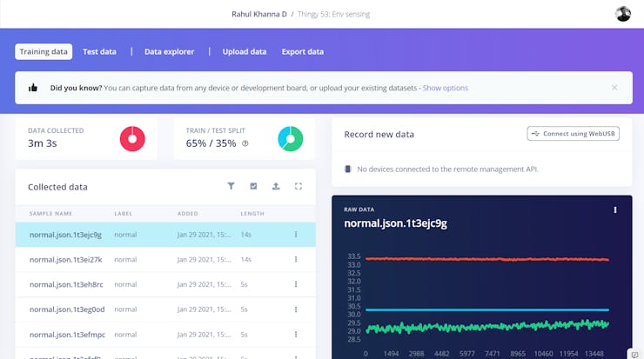Click Connect using WebUSB button
This screenshot has width=644, height=359.
[x=573, y=134]
